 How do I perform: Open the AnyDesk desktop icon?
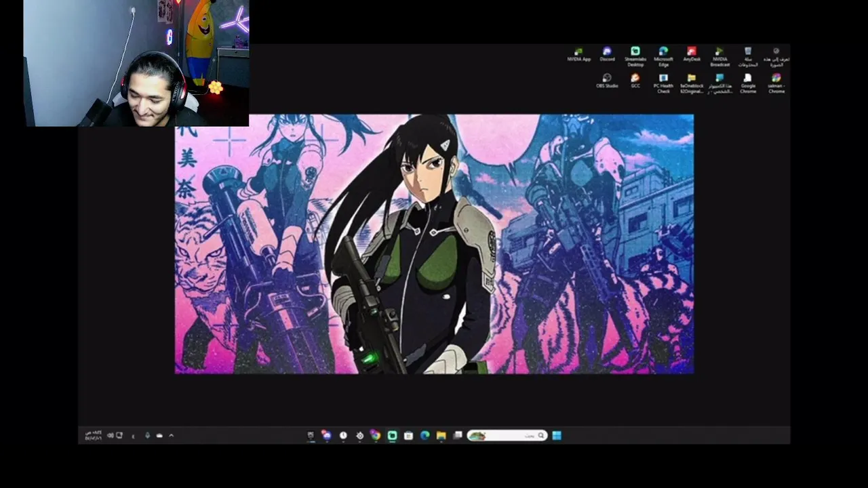692,54
